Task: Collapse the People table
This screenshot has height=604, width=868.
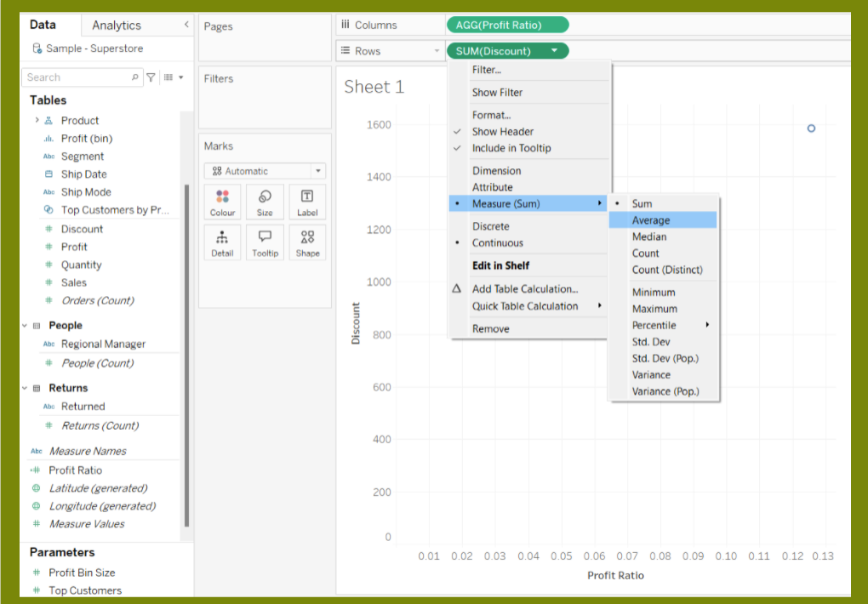Action: (x=25, y=326)
